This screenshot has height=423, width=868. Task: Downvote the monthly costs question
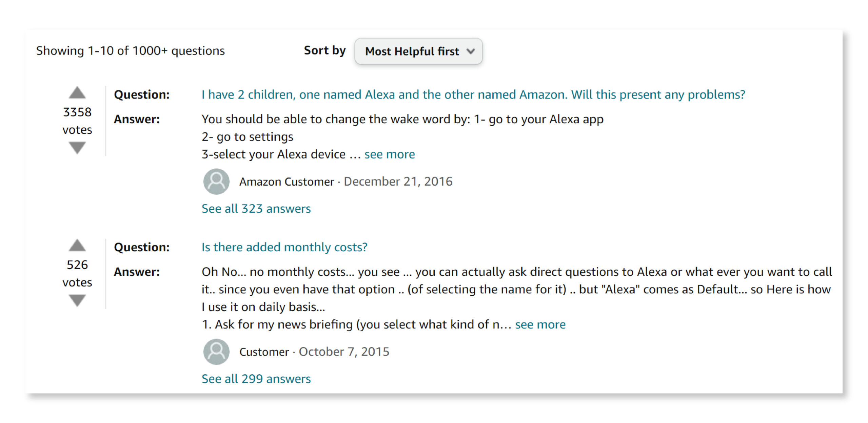pyautogui.click(x=78, y=299)
